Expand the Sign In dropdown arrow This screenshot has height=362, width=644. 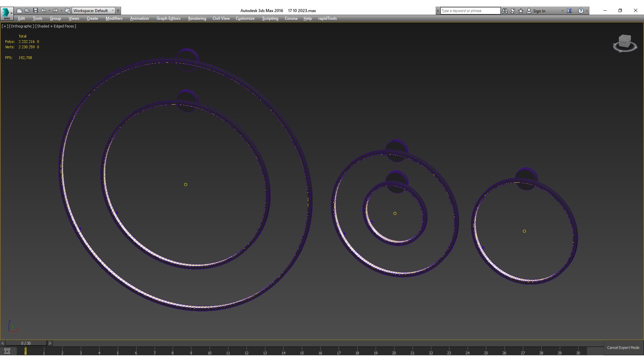coord(562,11)
